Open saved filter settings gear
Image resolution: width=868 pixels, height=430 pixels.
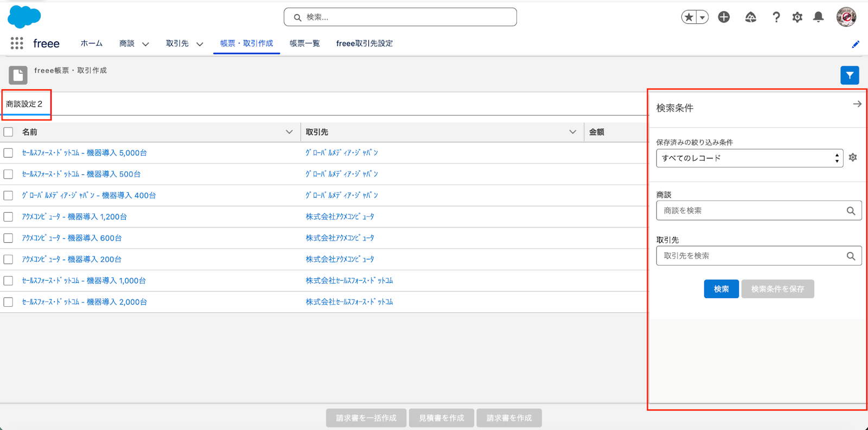click(x=853, y=157)
